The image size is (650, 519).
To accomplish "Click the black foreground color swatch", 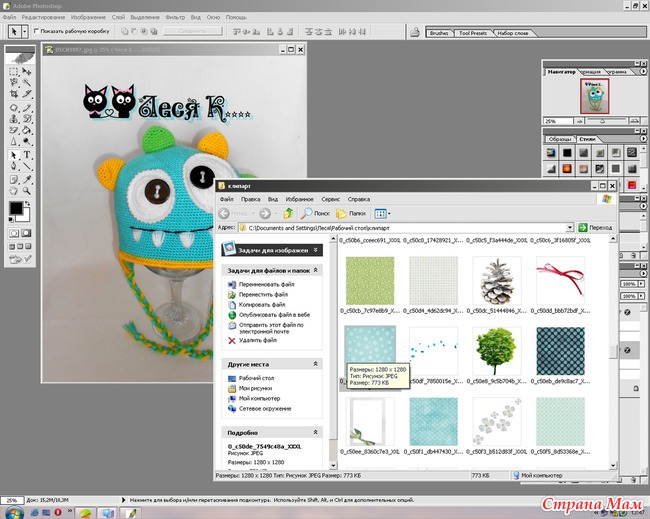I will tap(16, 208).
